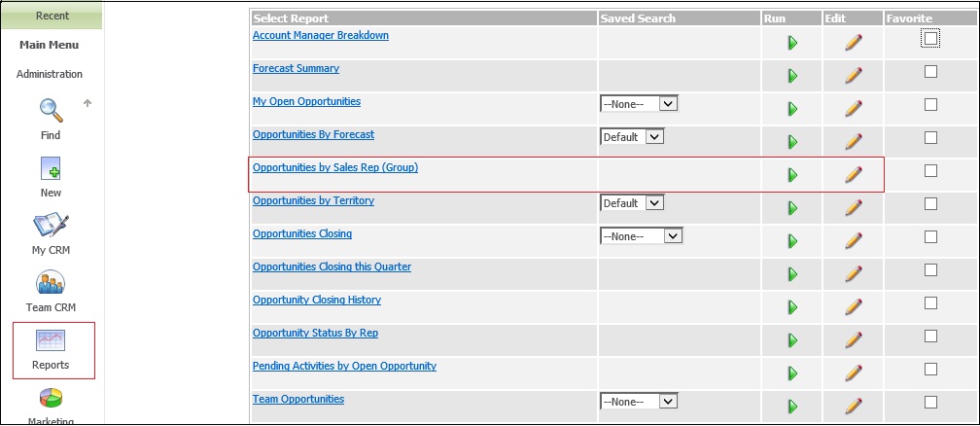Run the Opportunities By Forecast report
The height and width of the screenshot is (426, 980).
pos(792,142)
